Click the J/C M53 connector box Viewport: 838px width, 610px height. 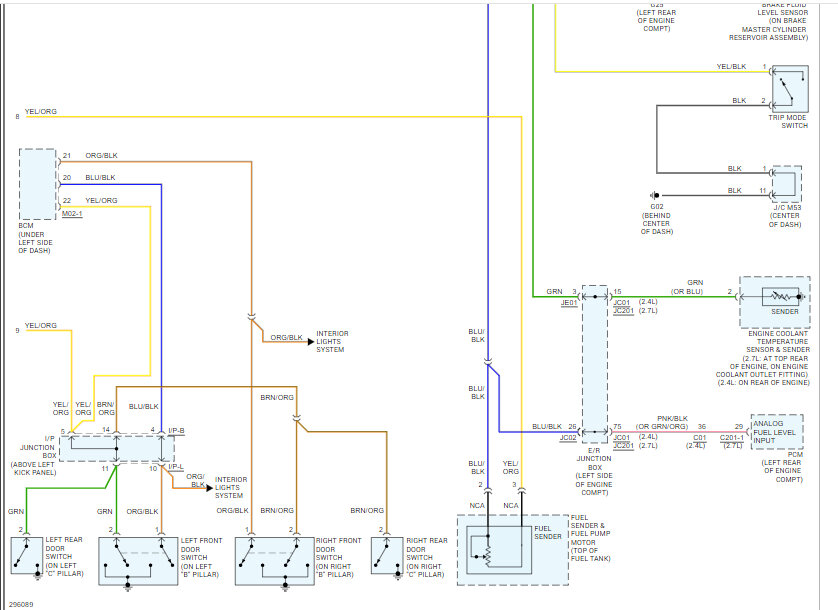(786, 184)
